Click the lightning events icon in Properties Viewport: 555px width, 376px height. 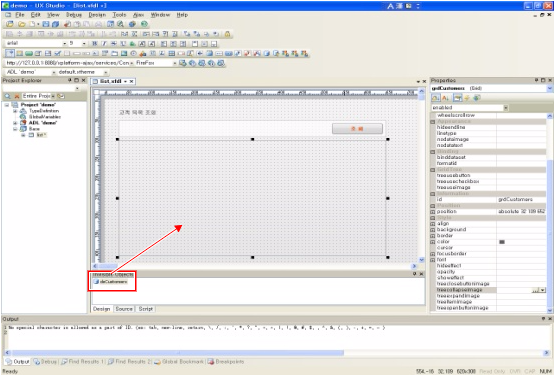coord(467,98)
